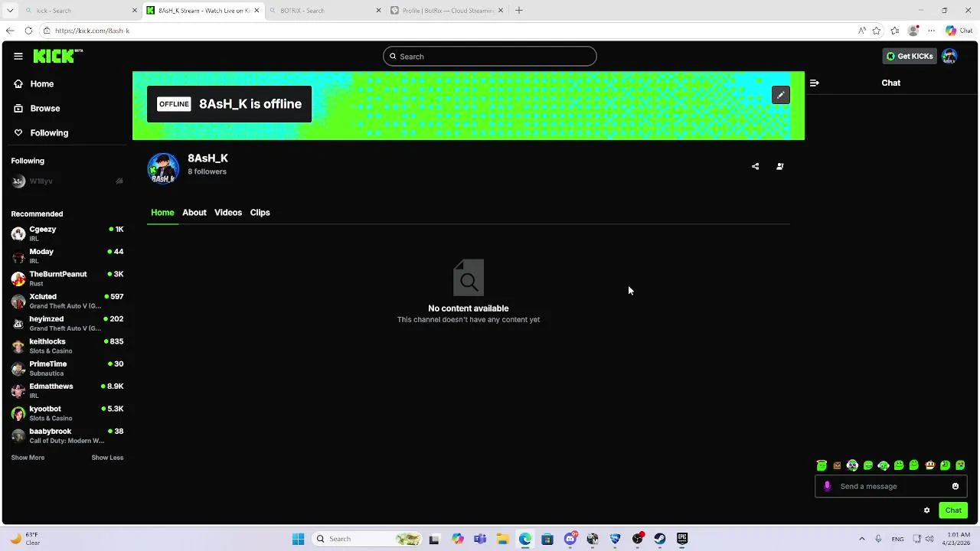Click the read aloud icon in address bar
The image size is (980, 551).
click(x=862, y=31)
